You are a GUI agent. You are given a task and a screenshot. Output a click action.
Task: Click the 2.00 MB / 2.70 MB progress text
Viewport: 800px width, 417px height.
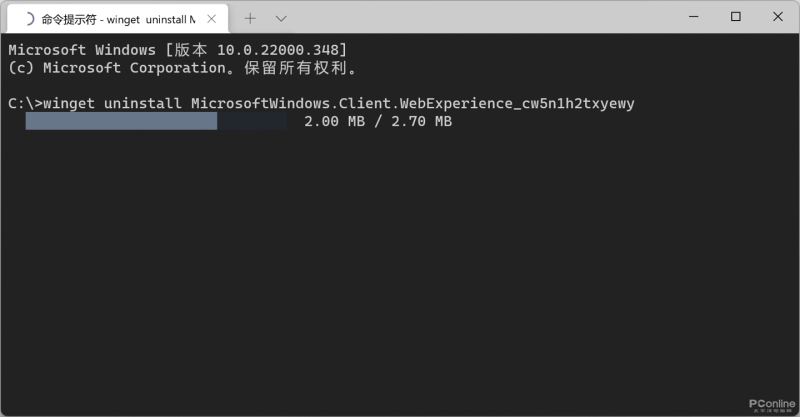378,121
